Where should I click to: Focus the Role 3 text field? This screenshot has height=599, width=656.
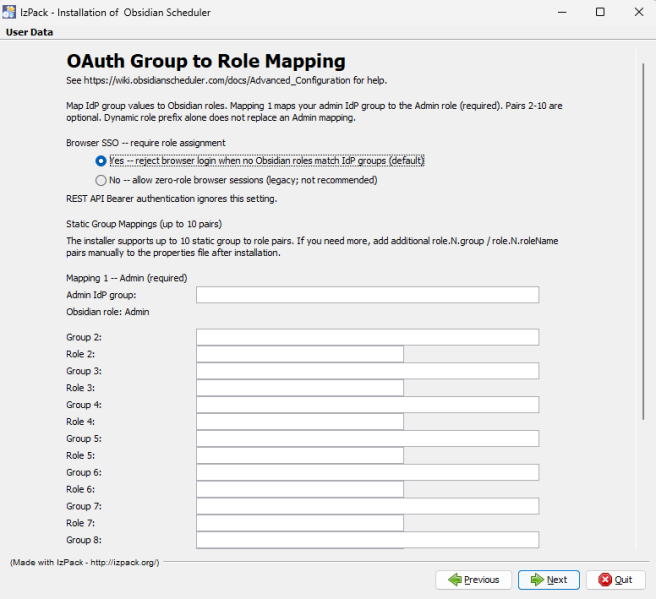300,388
